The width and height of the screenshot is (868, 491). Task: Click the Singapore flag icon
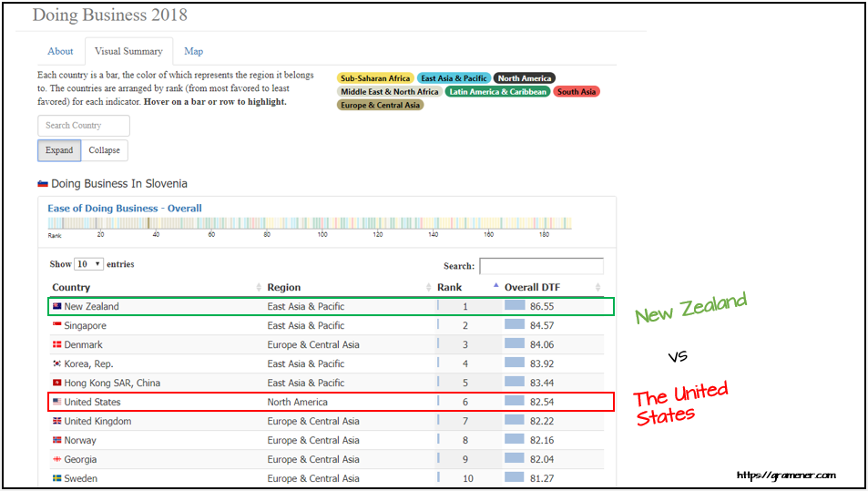pos(57,325)
